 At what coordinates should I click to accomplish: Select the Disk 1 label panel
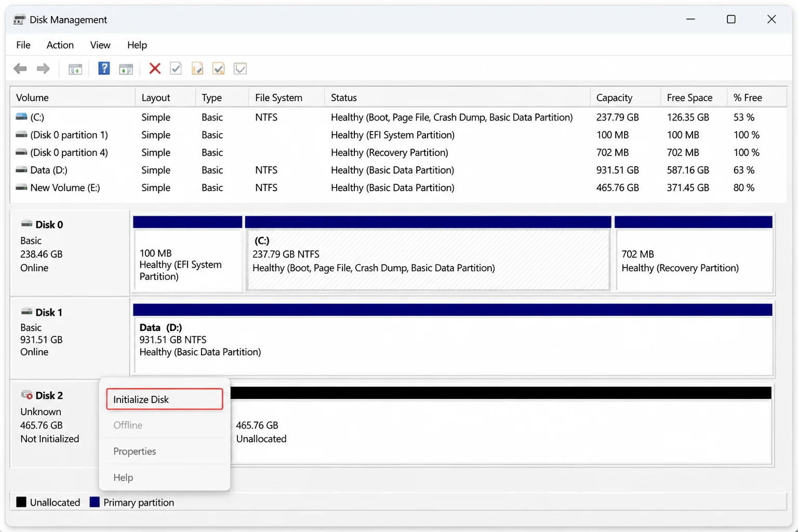70,338
